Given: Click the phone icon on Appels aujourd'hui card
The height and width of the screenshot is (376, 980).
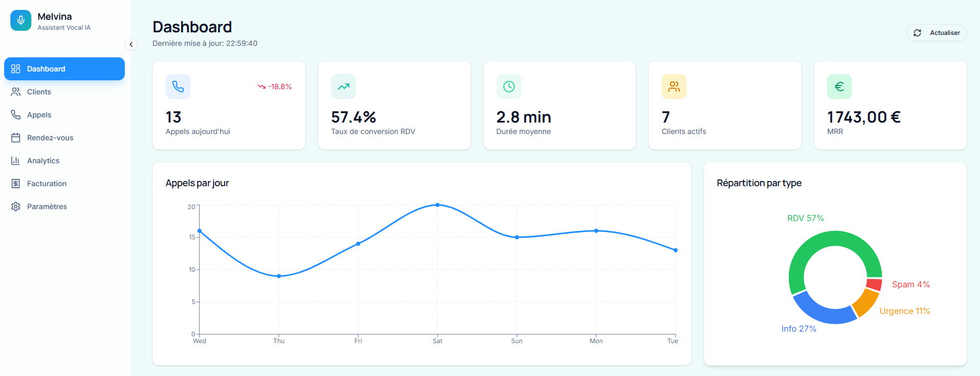Looking at the screenshot, I should pos(178,87).
